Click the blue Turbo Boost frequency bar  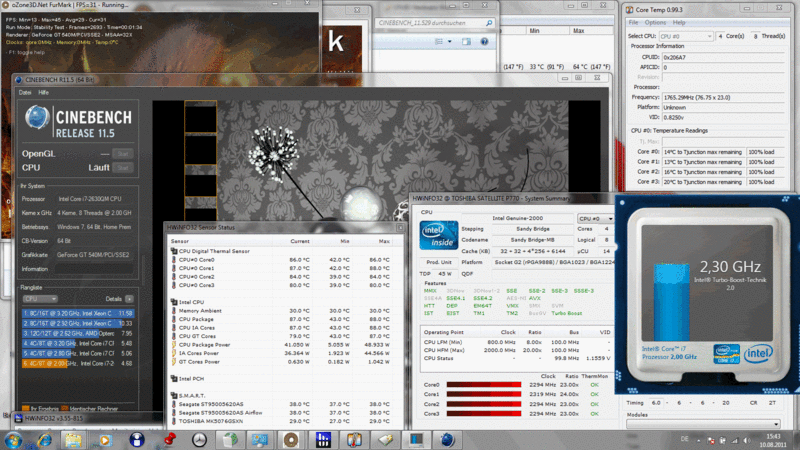tap(672, 302)
